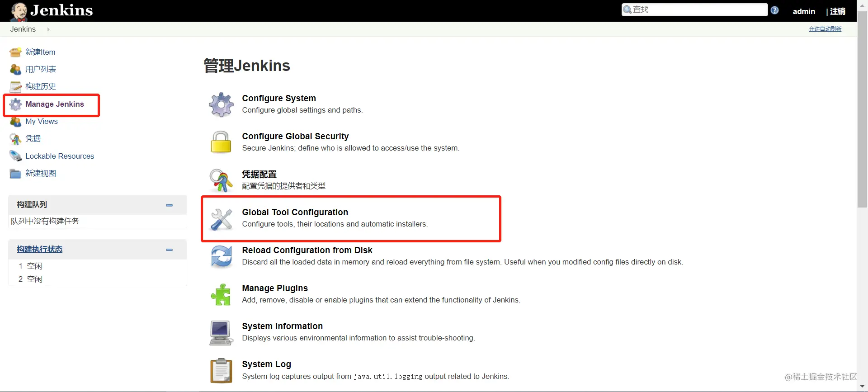Viewport: 868px width, 392px height.
Task: Click the 构建执行状态 header link
Action: (x=40, y=249)
